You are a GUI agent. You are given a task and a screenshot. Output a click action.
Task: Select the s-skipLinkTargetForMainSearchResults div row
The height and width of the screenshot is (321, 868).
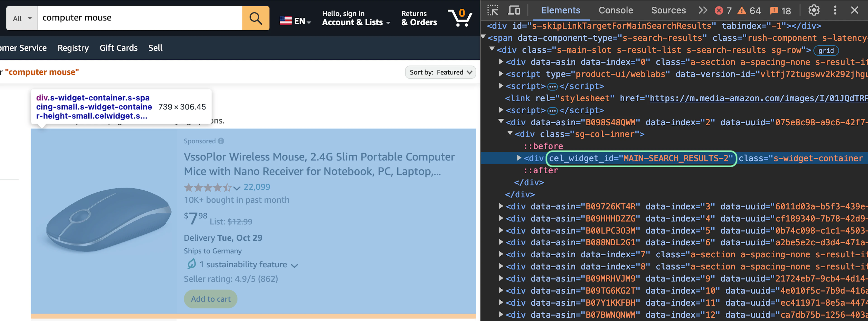click(x=654, y=26)
